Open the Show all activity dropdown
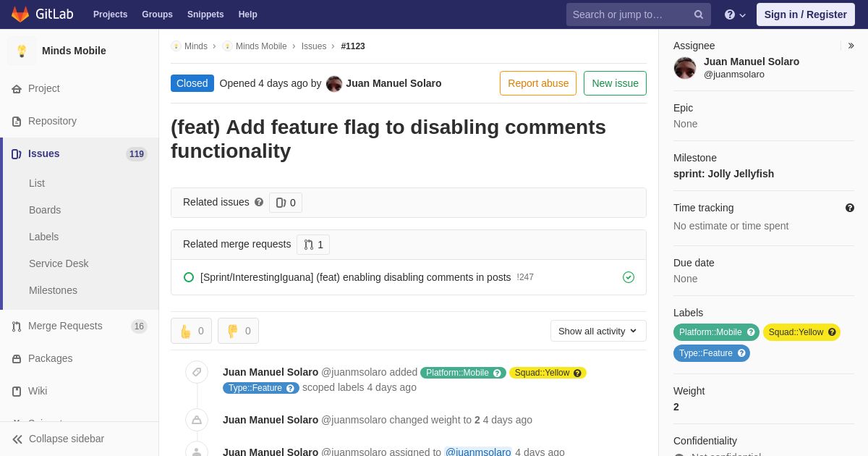This screenshot has height=456, width=868. pyautogui.click(x=598, y=331)
